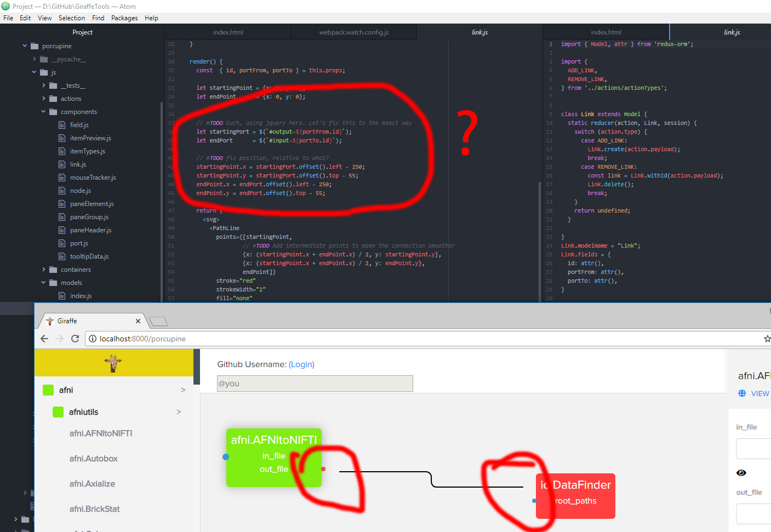This screenshot has width=771, height=532.
Task: Click the red output port dot on afni.AFNItoNIFTI
Action: pos(323,468)
